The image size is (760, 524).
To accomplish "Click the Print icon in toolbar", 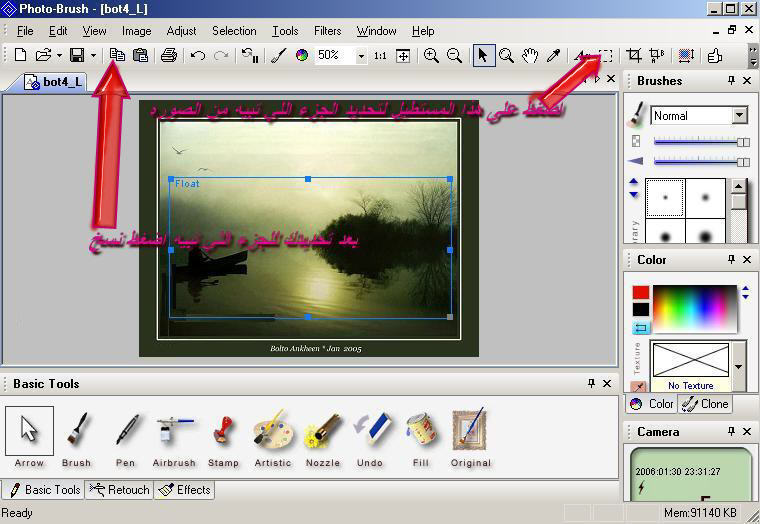I will [x=169, y=56].
